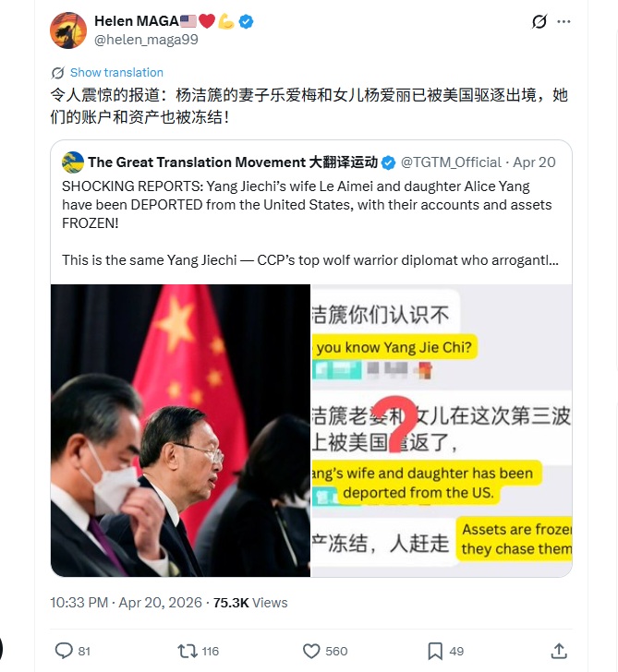Click the Grok translate icon beside Show translation

57,73
